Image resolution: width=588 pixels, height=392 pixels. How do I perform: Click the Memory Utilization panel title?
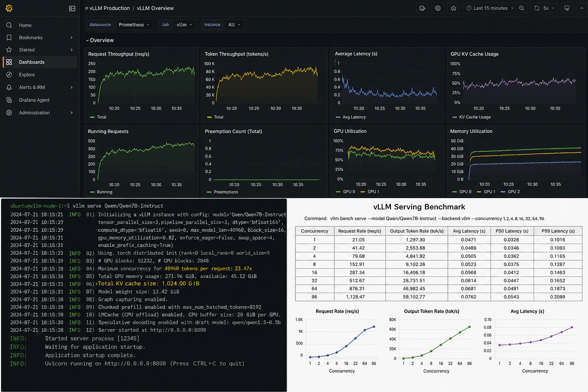click(x=471, y=131)
